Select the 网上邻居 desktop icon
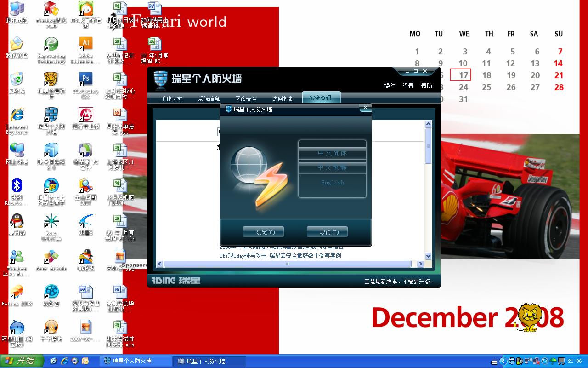 point(17,154)
